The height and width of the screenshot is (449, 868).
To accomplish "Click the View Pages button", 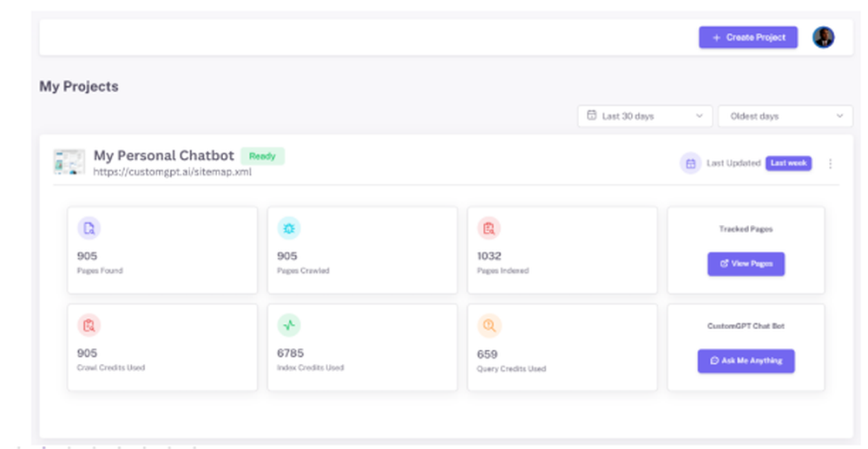I will pyautogui.click(x=746, y=264).
